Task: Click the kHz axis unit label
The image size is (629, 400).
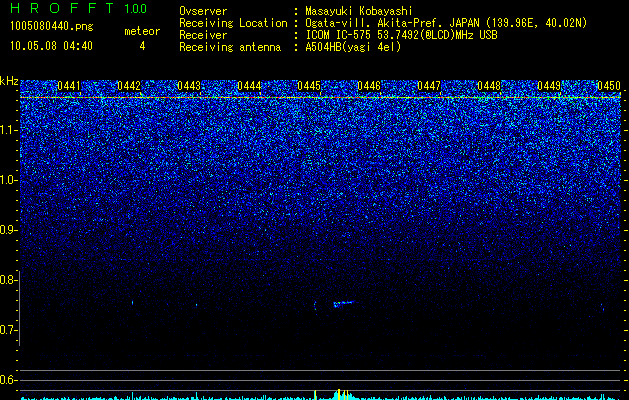Action: [x=9, y=81]
